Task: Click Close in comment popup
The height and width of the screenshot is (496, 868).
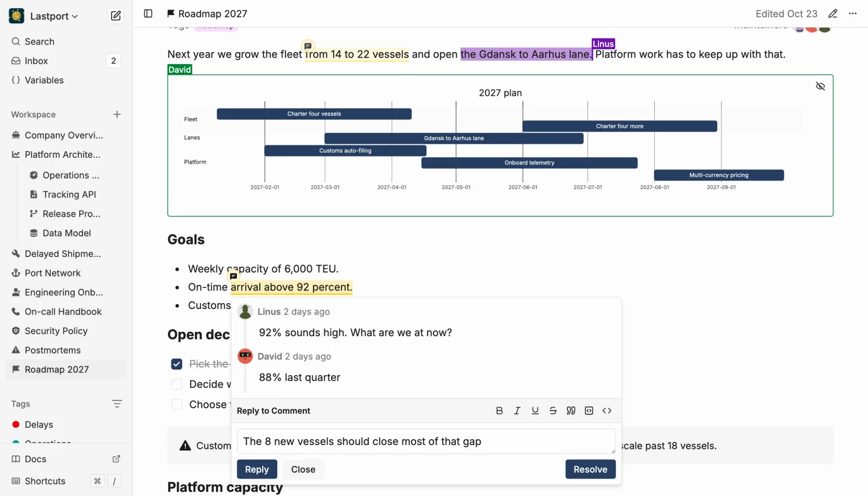Action: click(303, 469)
